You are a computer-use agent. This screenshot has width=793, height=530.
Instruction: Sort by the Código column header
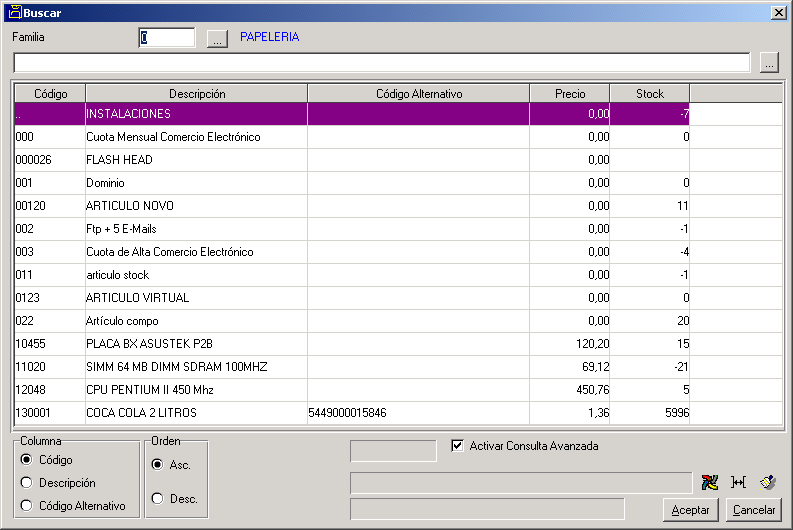[x=50, y=94]
